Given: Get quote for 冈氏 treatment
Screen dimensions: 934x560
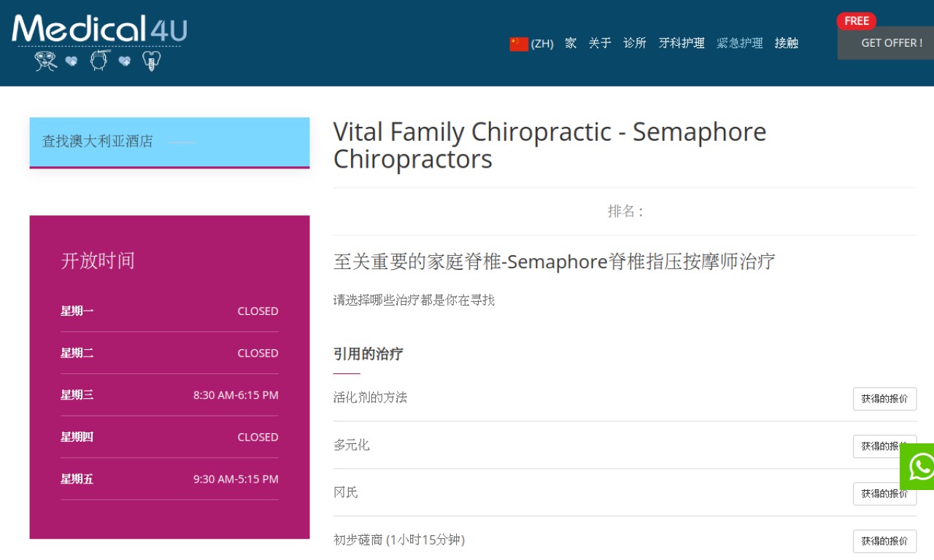Looking at the screenshot, I should pyautogui.click(x=884, y=494).
